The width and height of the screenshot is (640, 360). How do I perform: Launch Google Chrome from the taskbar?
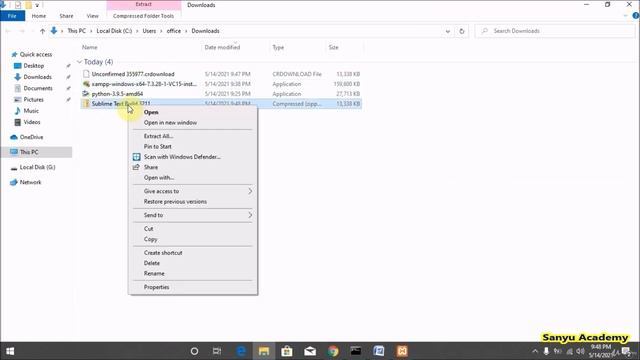333,351
